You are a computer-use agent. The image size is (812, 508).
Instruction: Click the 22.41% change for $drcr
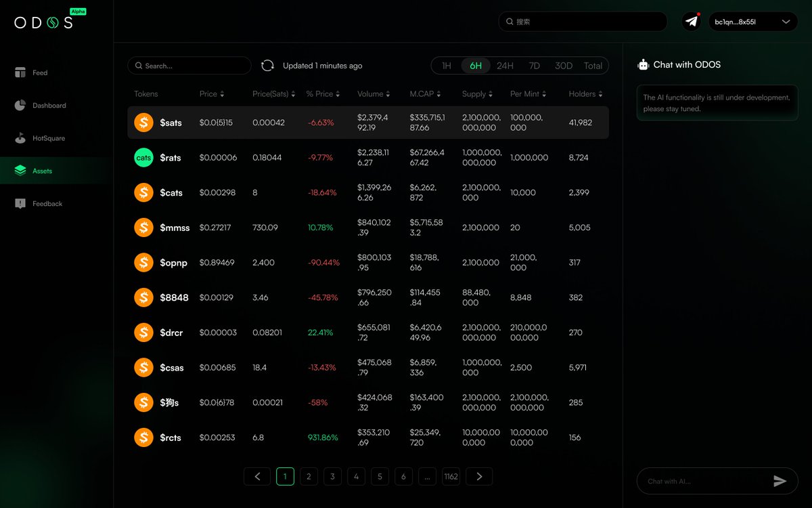point(321,333)
